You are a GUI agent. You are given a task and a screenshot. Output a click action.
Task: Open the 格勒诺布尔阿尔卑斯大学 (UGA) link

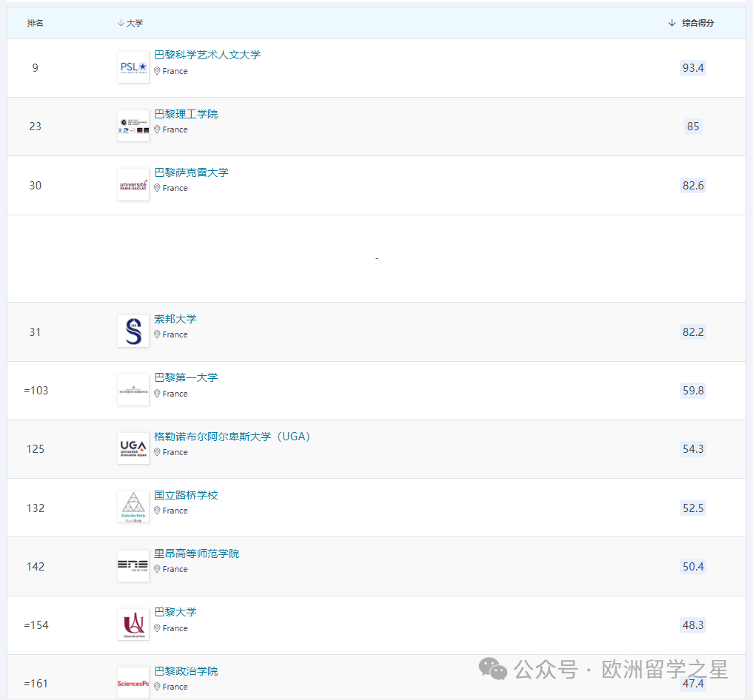click(232, 437)
